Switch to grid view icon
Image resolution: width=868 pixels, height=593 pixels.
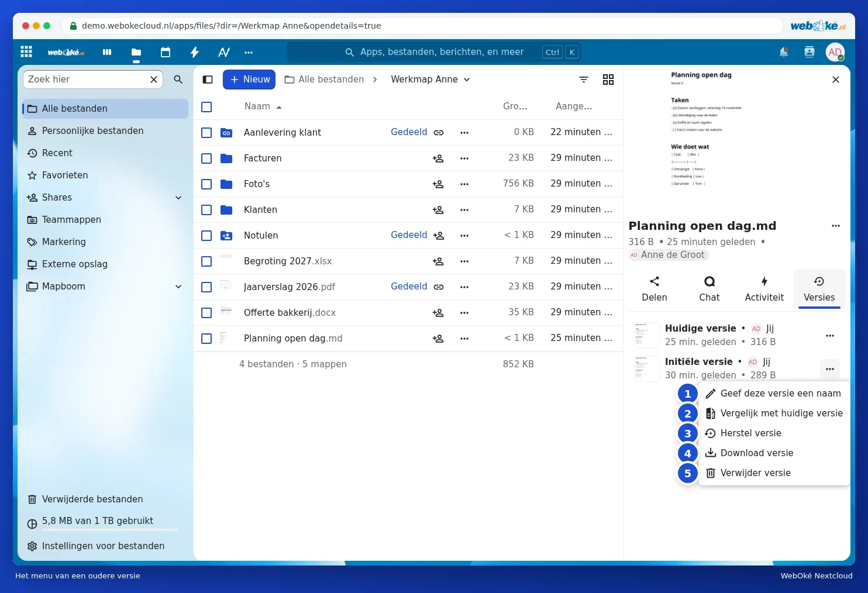pos(608,80)
